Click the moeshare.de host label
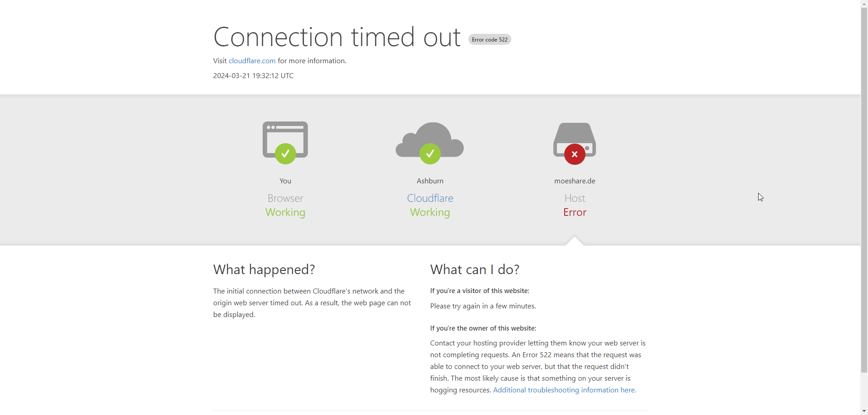This screenshot has height=415, width=868. click(x=575, y=181)
